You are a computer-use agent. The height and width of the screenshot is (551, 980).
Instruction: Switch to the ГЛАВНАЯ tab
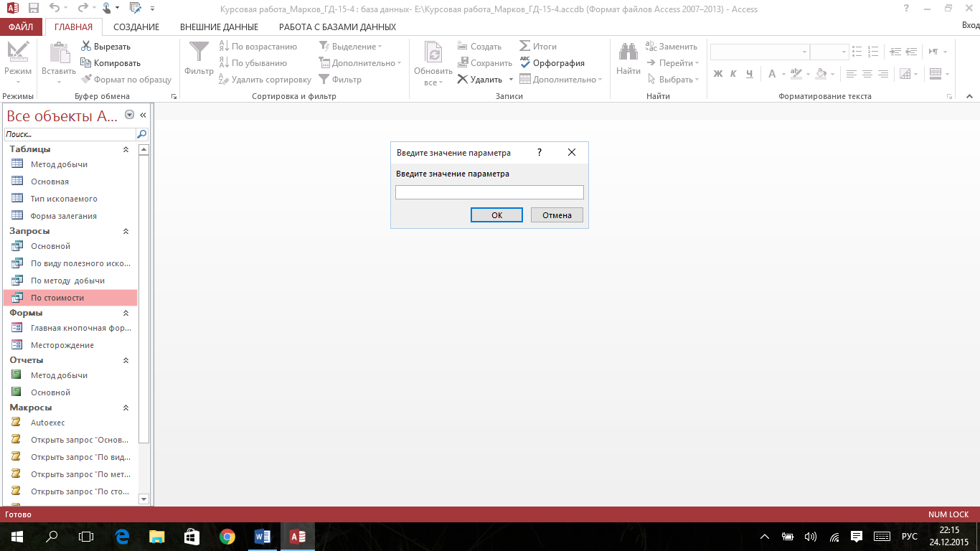click(x=74, y=27)
